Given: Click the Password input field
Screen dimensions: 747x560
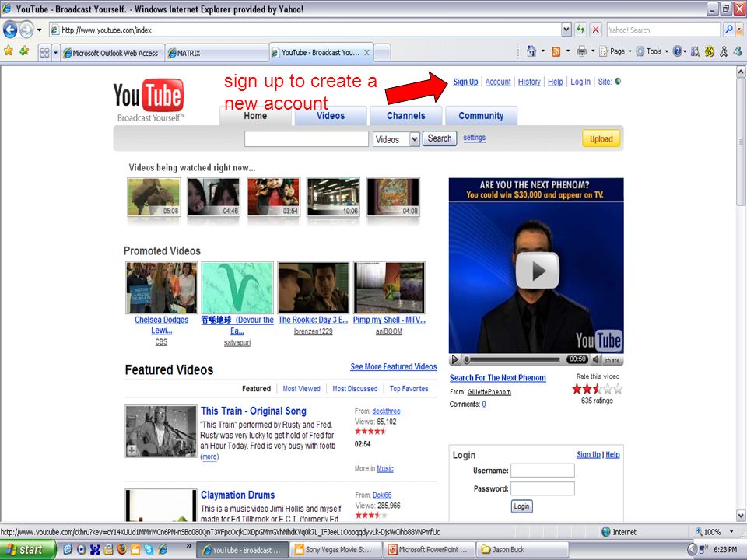Looking at the screenshot, I should pos(542,488).
